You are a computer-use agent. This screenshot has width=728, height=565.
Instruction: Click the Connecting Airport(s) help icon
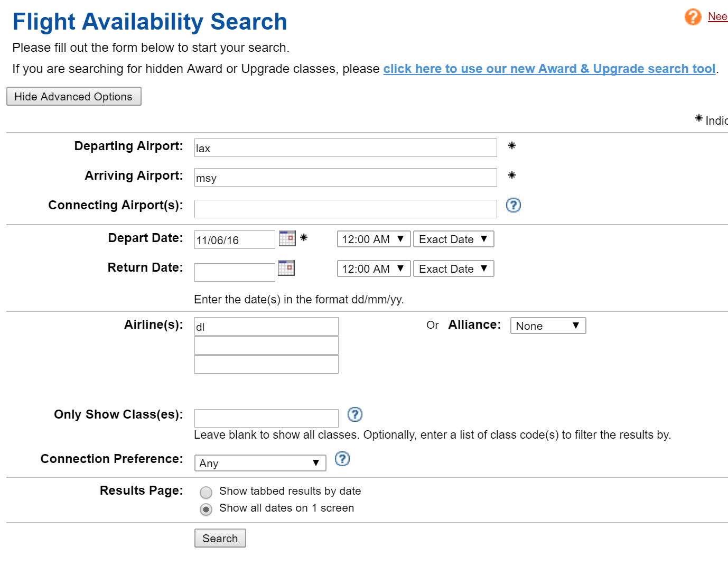point(513,205)
